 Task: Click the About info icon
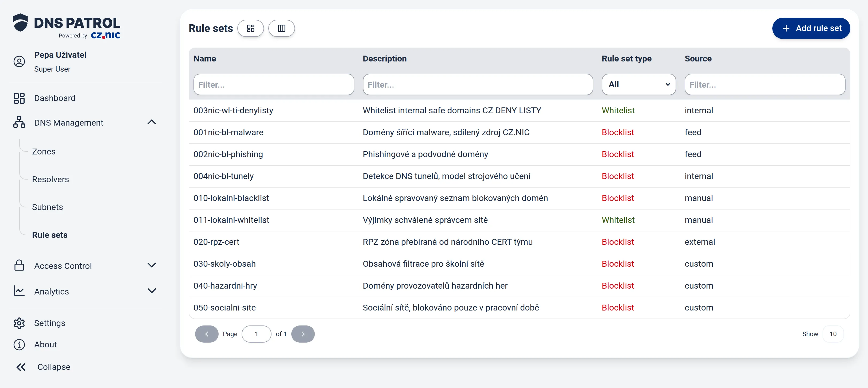tap(19, 344)
